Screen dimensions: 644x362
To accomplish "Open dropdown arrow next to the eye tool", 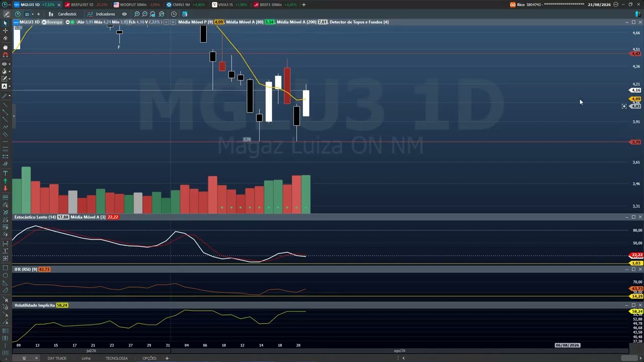I will point(10,64).
